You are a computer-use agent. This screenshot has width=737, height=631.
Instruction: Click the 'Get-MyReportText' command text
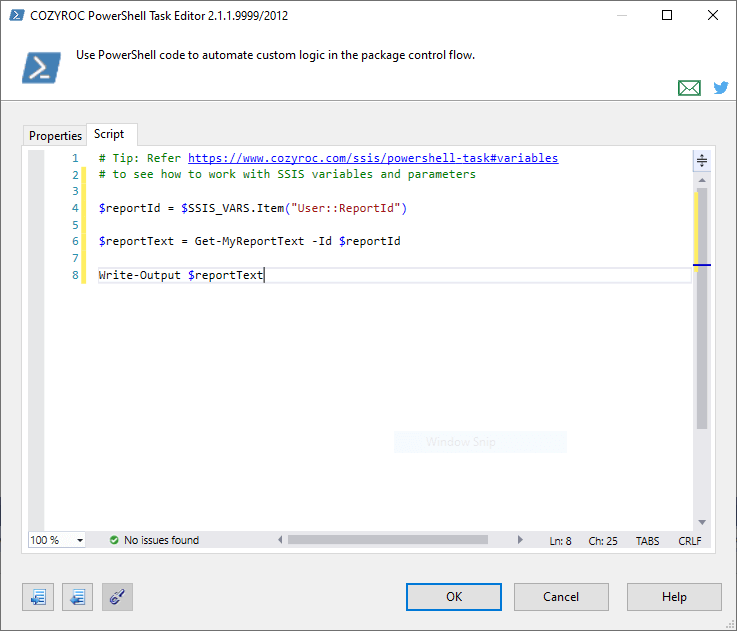[249, 241]
